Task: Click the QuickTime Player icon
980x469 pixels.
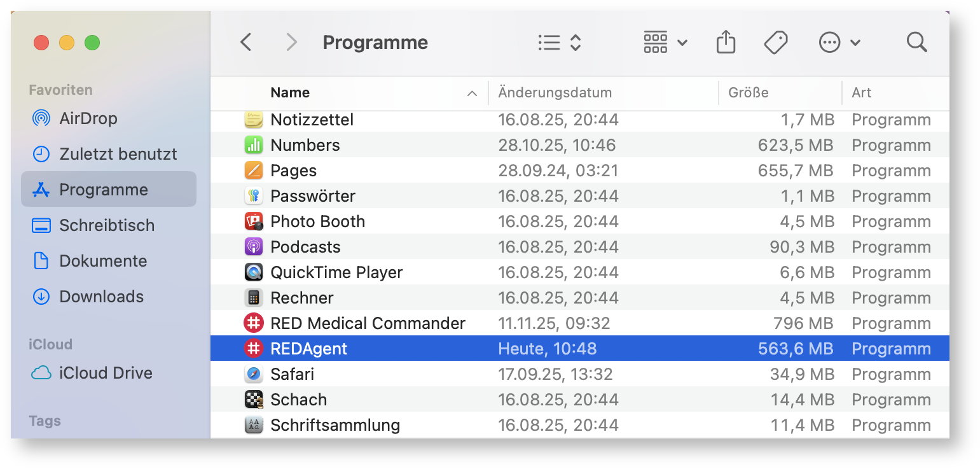Action: pos(254,272)
